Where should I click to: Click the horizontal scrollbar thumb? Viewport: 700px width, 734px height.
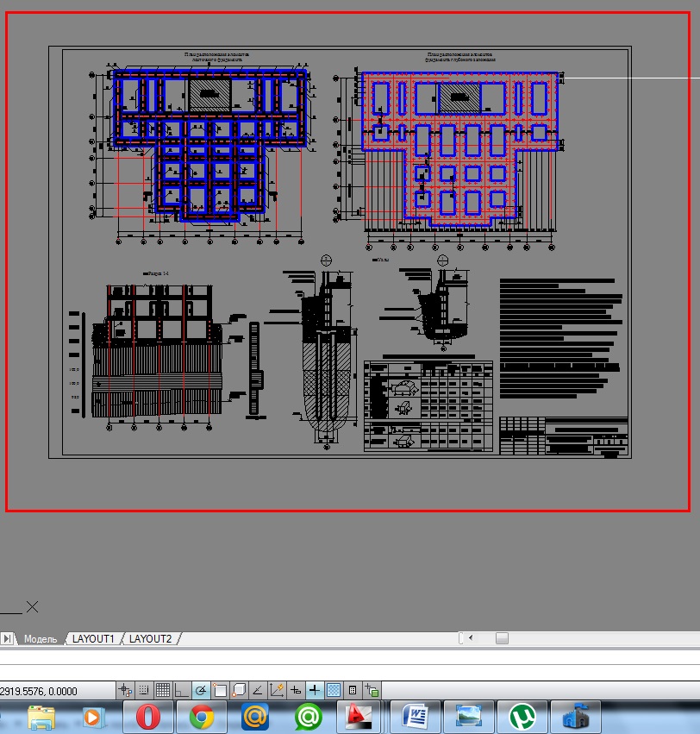pyautogui.click(x=502, y=638)
